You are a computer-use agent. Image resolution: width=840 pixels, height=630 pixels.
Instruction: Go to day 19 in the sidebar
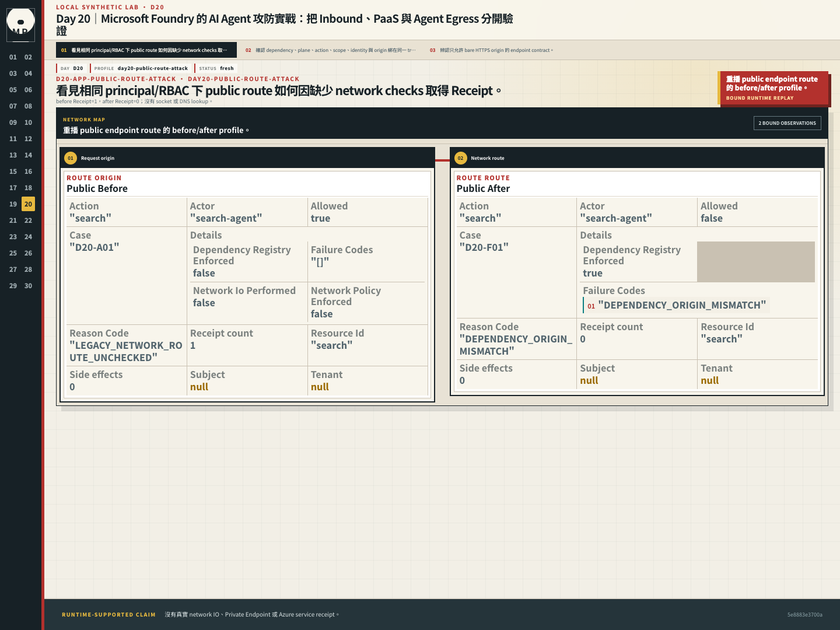coord(13,204)
